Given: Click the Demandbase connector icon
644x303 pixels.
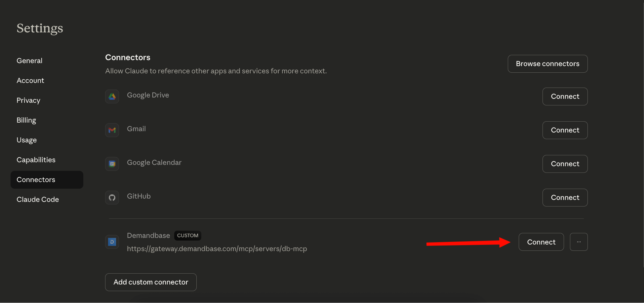Looking at the screenshot, I should coord(112,242).
